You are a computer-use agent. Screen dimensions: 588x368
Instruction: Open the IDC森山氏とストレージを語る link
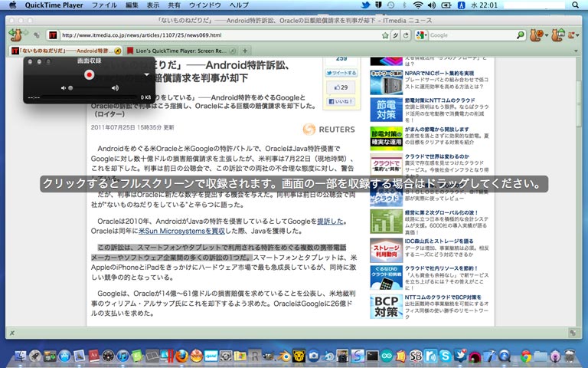tap(439, 241)
